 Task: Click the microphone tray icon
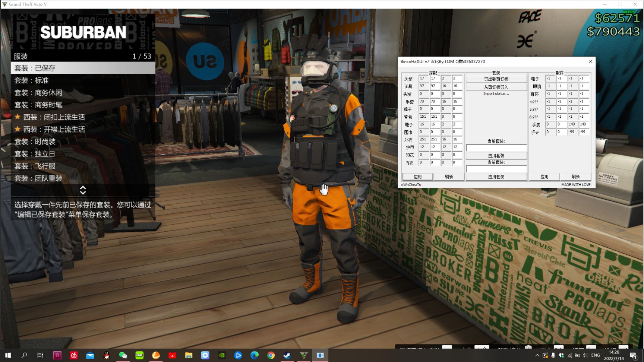coord(553,355)
